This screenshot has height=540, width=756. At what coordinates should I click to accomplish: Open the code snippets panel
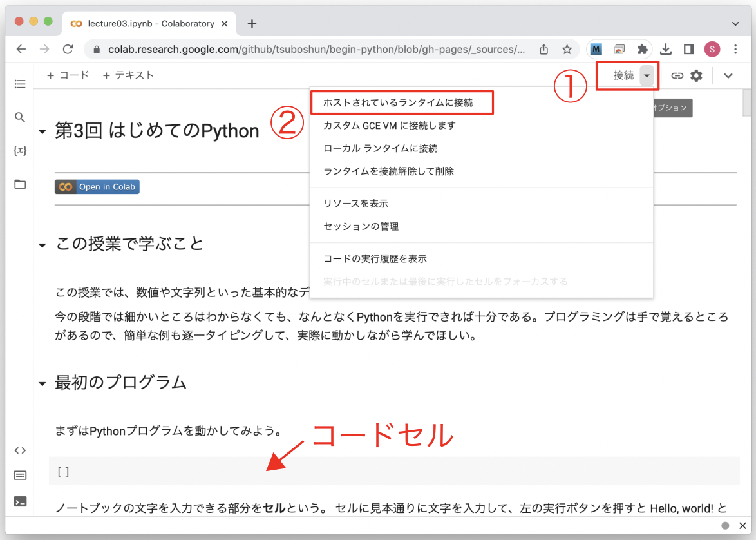(19, 450)
